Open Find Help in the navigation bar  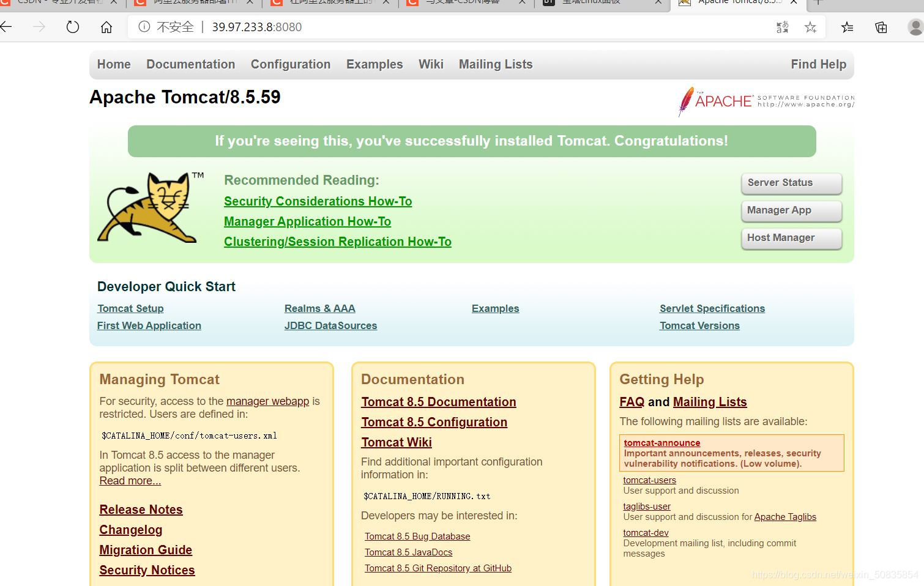point(819,64)
